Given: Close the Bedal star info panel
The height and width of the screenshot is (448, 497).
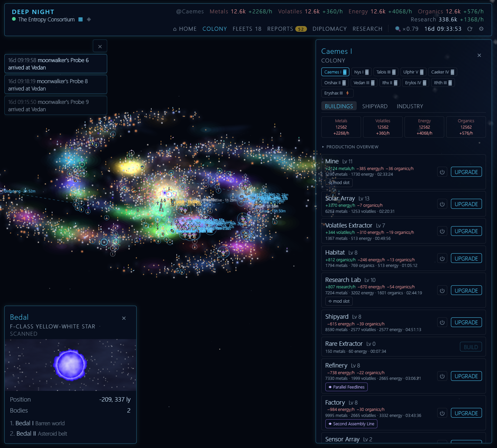Looking at the screenshot, I should click(124, 318).
